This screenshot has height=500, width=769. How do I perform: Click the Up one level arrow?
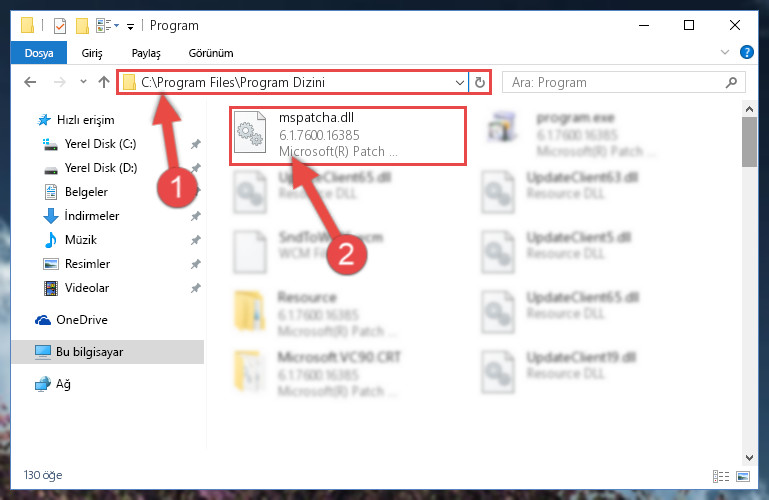coord(103,82)
